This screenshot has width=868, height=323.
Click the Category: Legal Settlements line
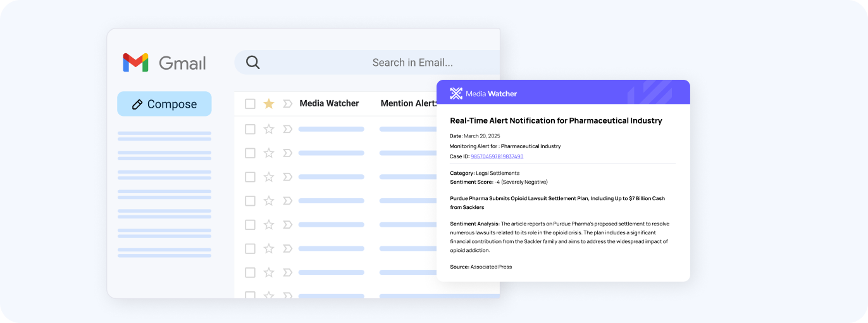pyautogui.click(x=485, y=173)
